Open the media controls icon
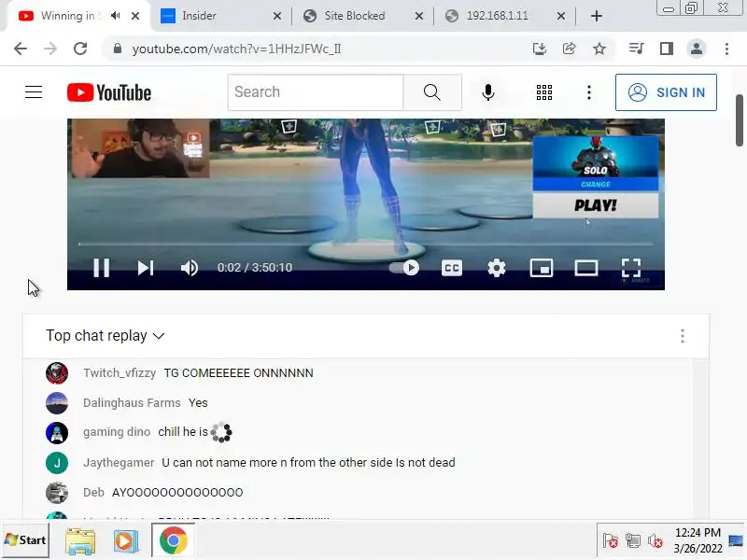The width and height of the screenshot is (747, 560). (637, 49)
